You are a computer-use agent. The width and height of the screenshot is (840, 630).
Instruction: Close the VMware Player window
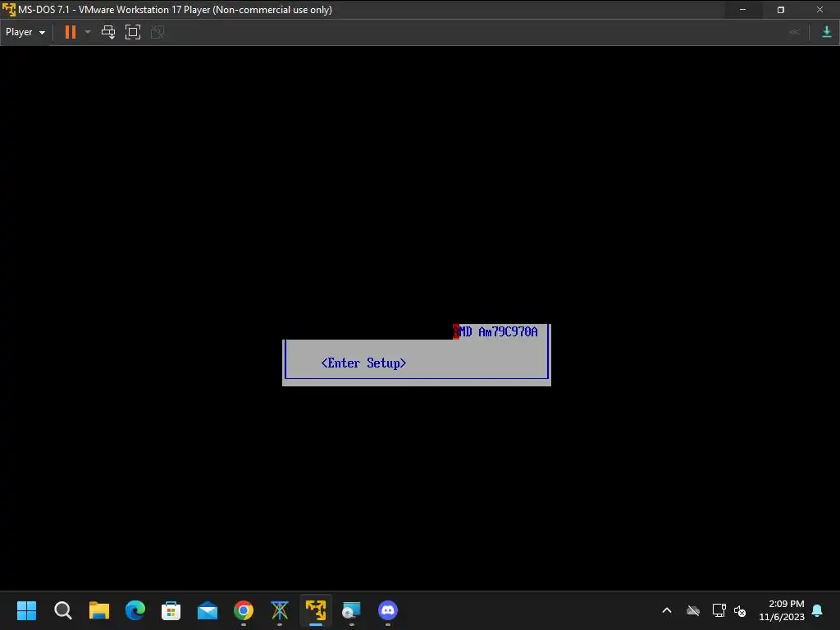[x=819, y=10]
